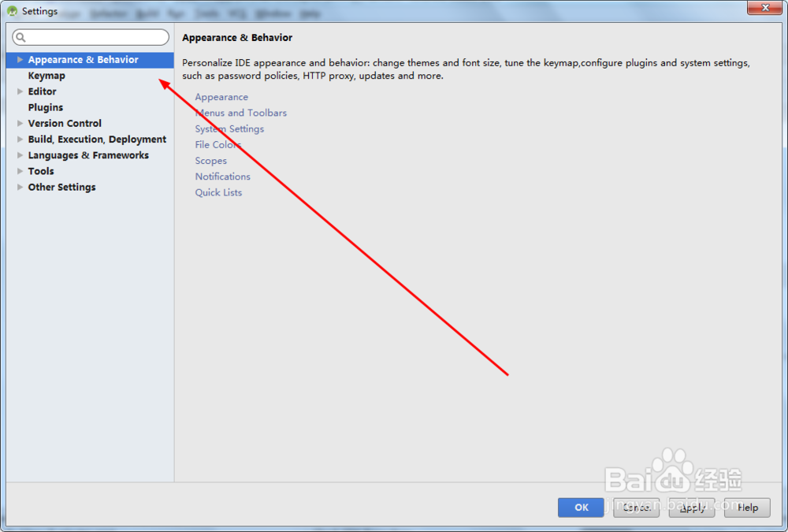Click the search magnifier icon

tap(20, 37)
